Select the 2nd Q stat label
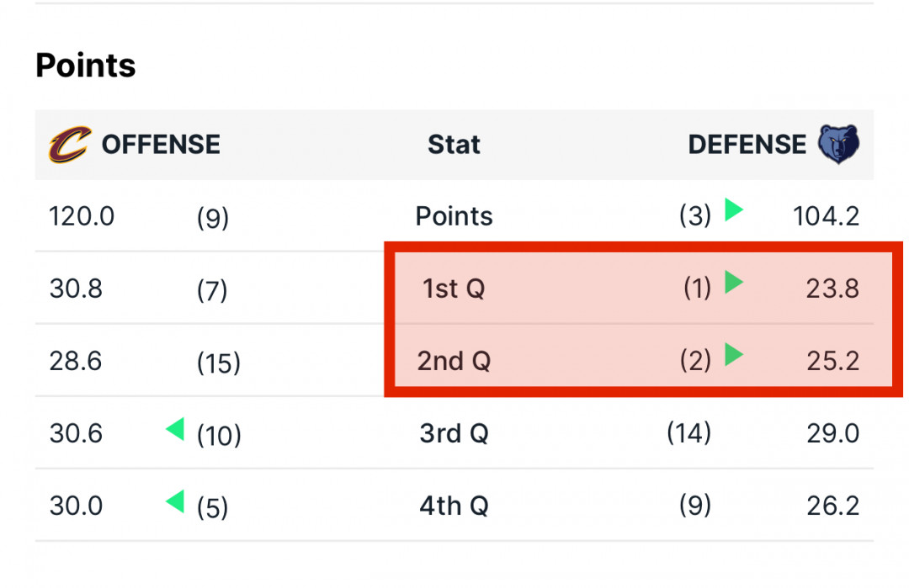Viewport: 909px width, 588px height. pos(454,361)
